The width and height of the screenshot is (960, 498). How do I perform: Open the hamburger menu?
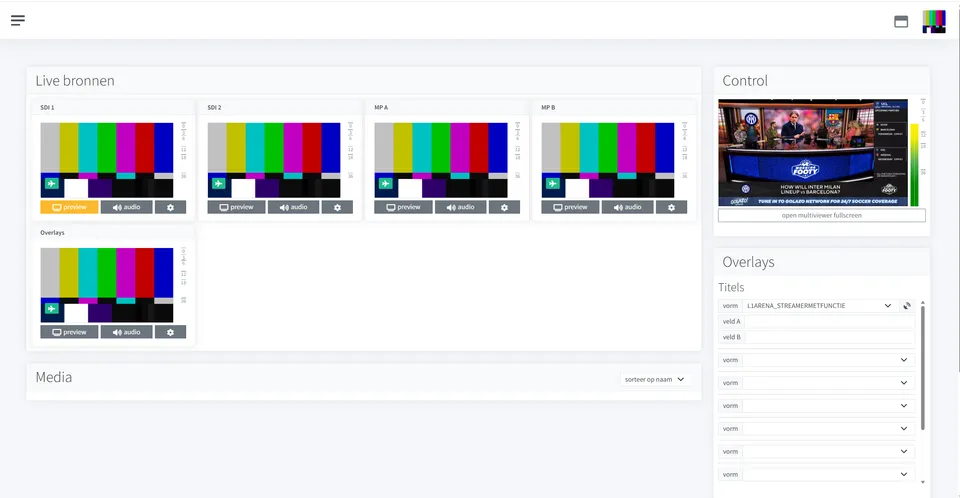(x=18, y=20)
